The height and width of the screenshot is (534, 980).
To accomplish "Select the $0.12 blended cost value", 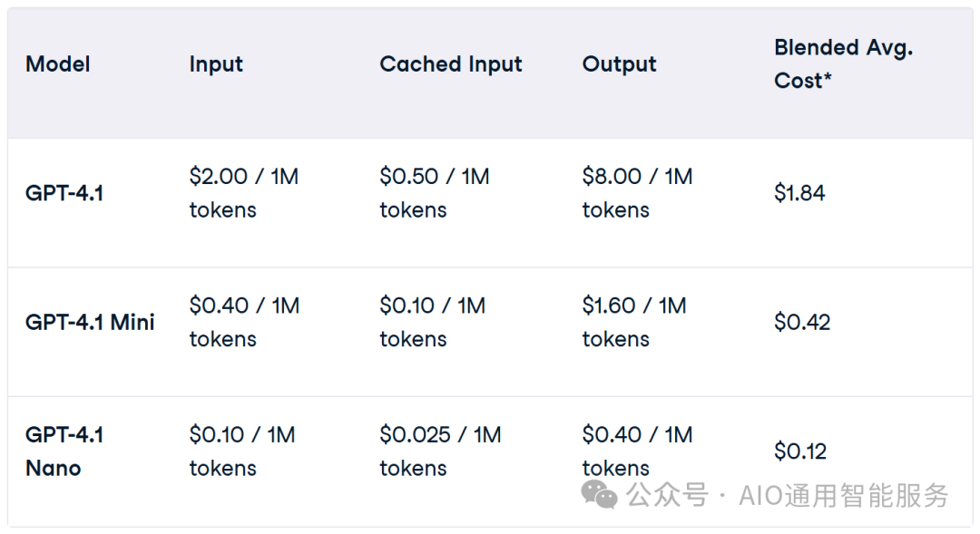I will tap(800, 451).
